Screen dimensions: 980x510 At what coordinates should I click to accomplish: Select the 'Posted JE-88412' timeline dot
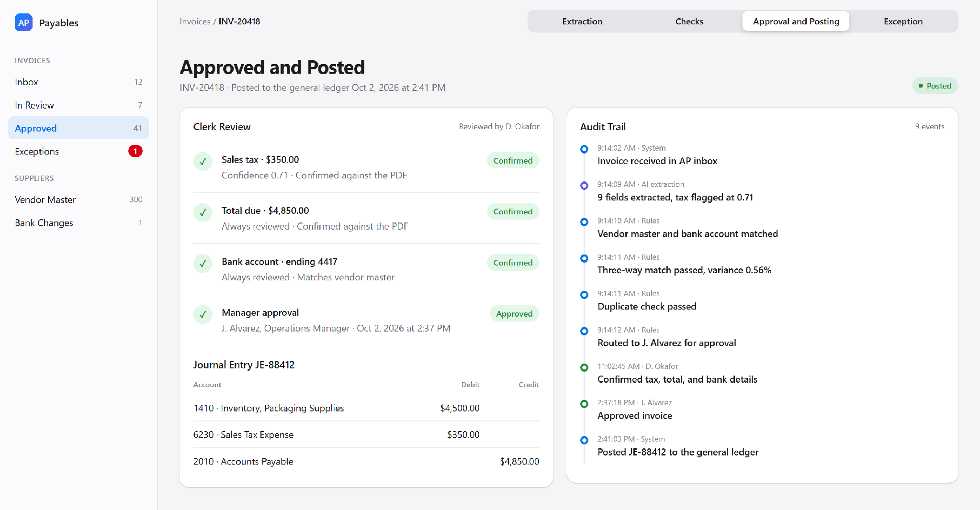pos(584,440)
